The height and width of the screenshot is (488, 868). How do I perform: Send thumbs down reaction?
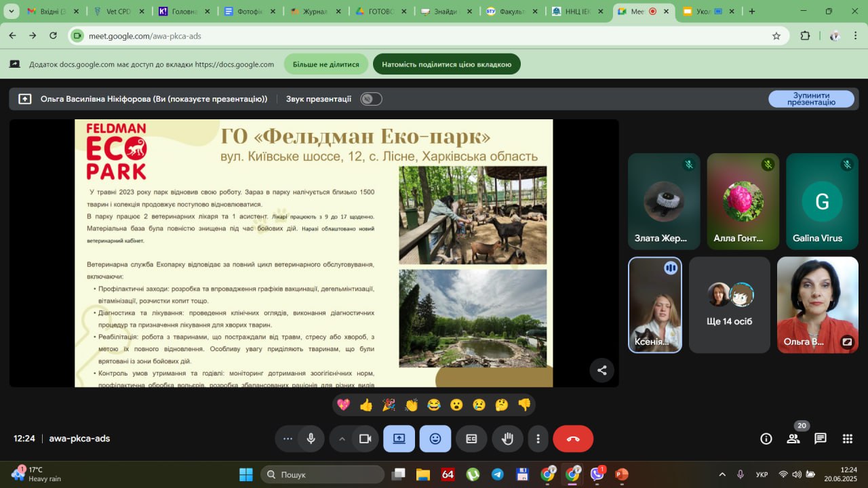pyautogui.click(x=524, y=405)
